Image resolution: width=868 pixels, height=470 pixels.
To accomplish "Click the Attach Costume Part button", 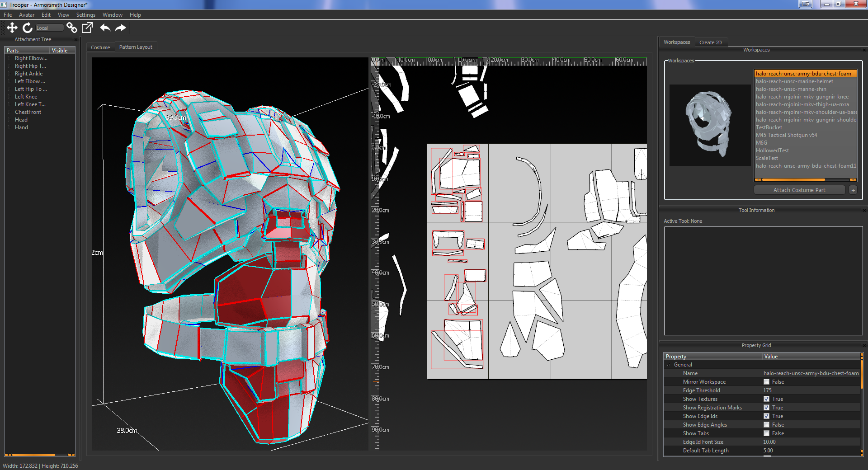I will click(799, 190).
